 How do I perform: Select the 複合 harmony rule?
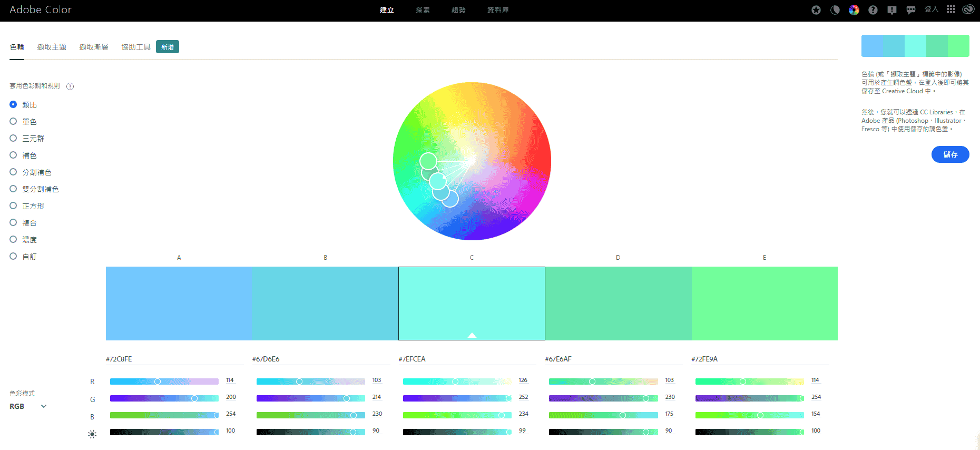(x=23, y=223)
